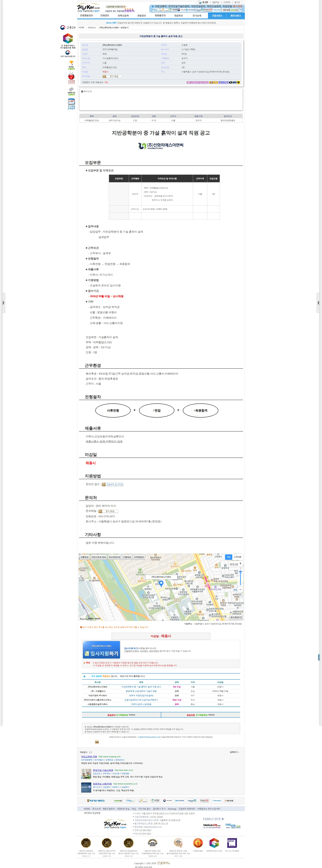Toggle the 자전거도로 정보 map overlay

pyautogui.click(x=99, y=557)
